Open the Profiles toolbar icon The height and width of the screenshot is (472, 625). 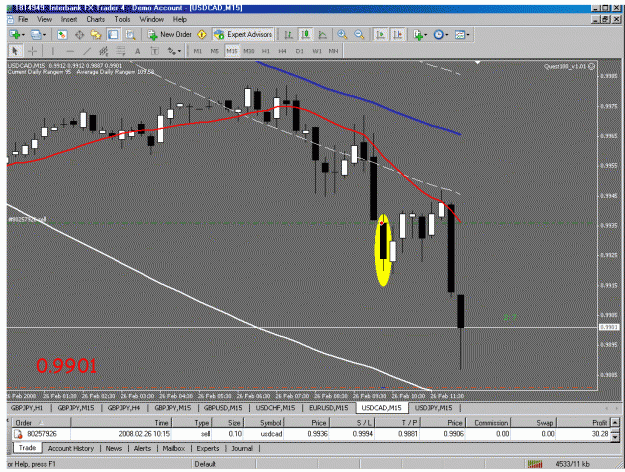click(x=35, y=35)
